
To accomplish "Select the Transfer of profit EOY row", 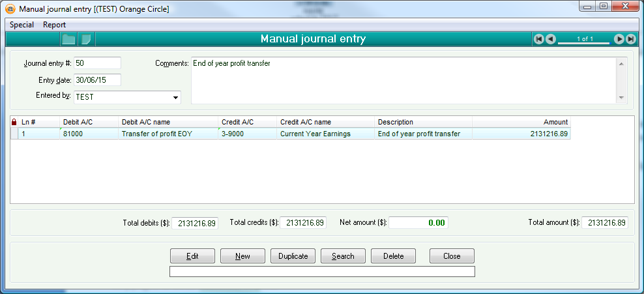I will (168, 134).
